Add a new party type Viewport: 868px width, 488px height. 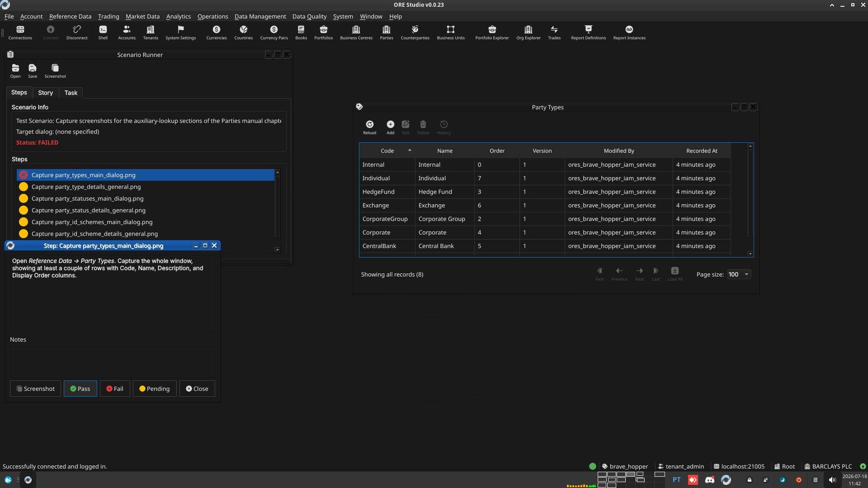(390, 127)
